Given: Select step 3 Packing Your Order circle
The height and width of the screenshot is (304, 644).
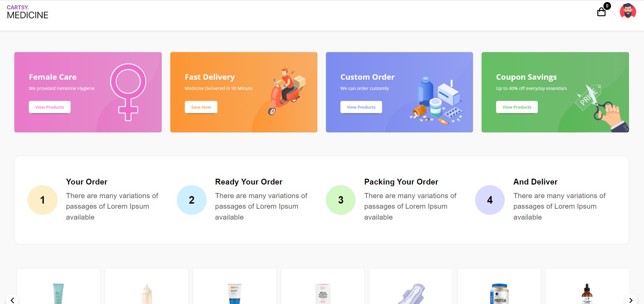Looking at the screenshot, I should pos(341,200).
